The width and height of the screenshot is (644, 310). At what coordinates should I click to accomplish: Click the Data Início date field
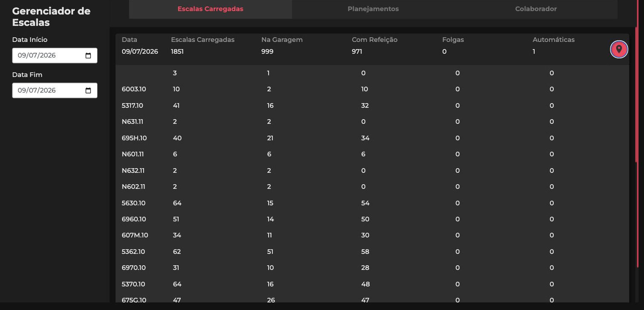[x=55, y=55]
